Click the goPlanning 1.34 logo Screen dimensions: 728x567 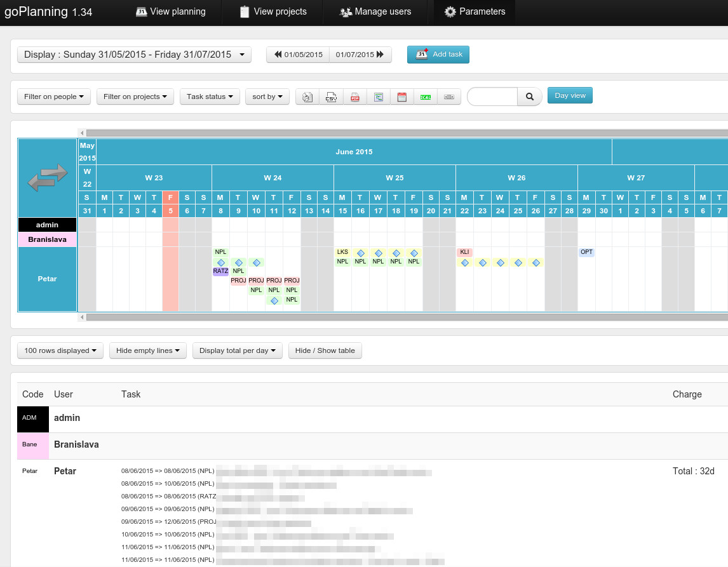pyautogui.click(x=48, y=11)
